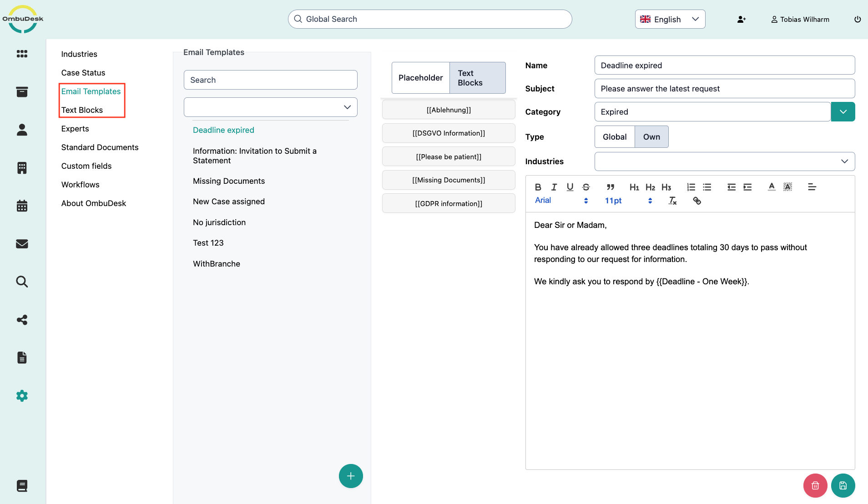Open Industries settings menu item
Image resolution: width=868 pixels, height=504 pixels.
79,54
